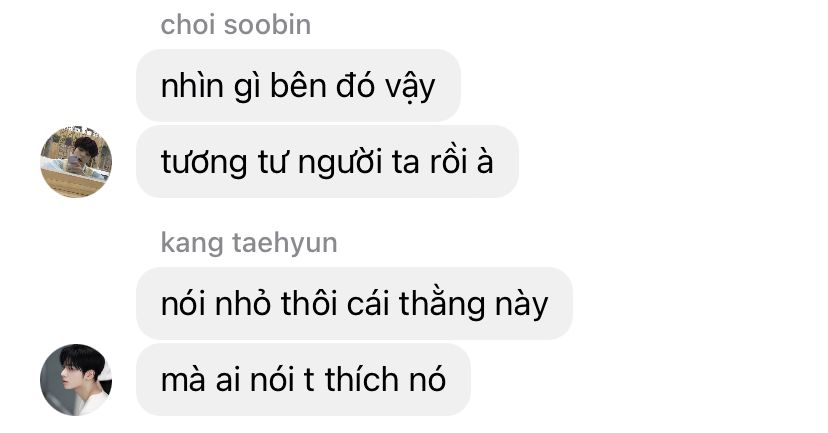Click the word 'tương' in soobin's message
828x433 pixels.
tap(204, 163)
